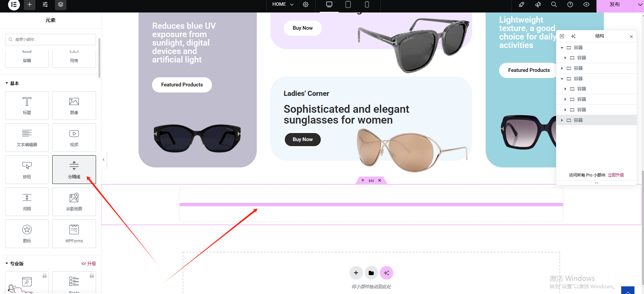Screen dimensions: 644x294
Task: Open the add element plus icon in top bar
Action: [x=30, y=5]
